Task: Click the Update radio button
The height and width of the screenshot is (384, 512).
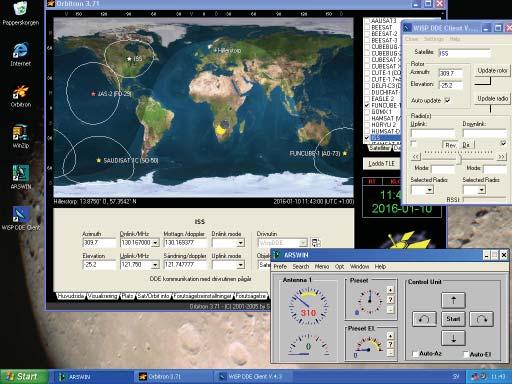Action: (x=492, y=98)
